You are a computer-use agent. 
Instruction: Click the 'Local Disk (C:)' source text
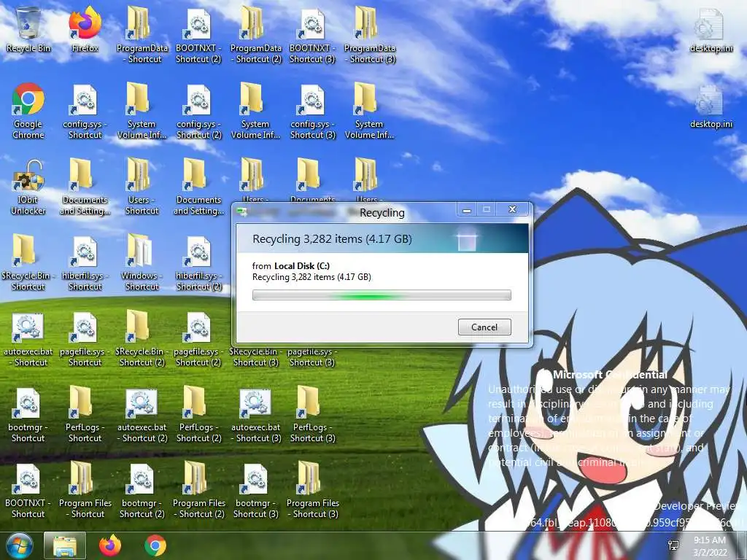click(x=302, y=265)
